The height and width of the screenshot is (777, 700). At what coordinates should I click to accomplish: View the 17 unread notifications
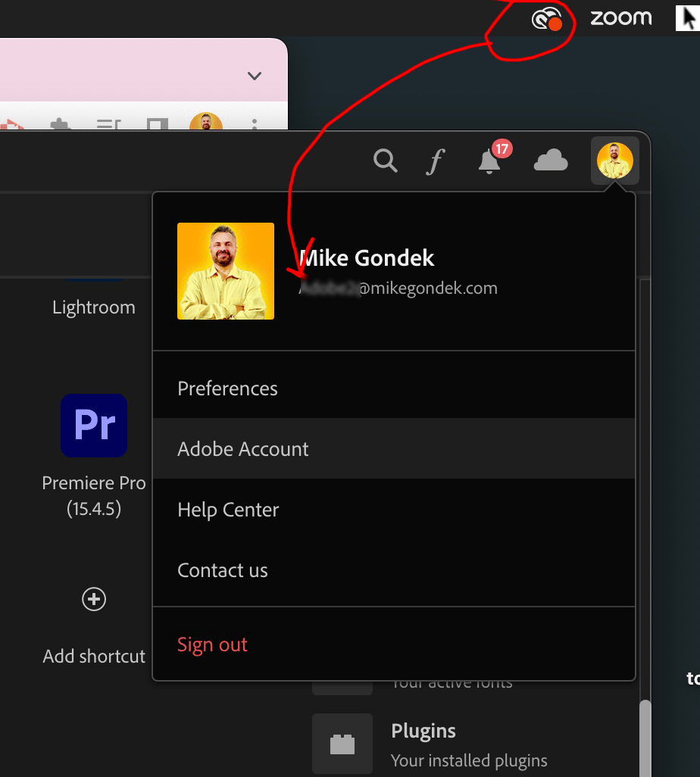[489, 163]
